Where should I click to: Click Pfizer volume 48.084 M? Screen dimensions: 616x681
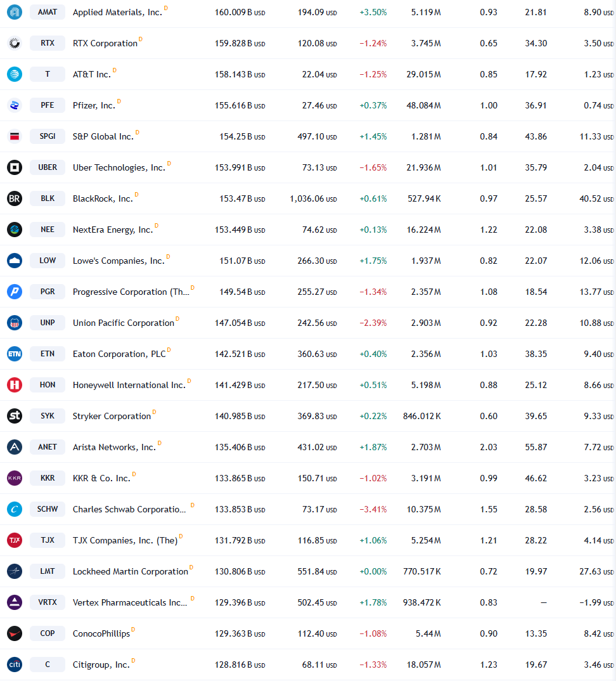(423, 105)
